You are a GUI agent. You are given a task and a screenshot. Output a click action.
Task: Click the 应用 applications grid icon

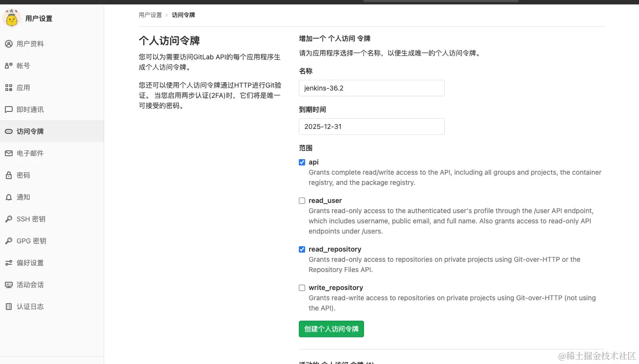click(9, 88)
